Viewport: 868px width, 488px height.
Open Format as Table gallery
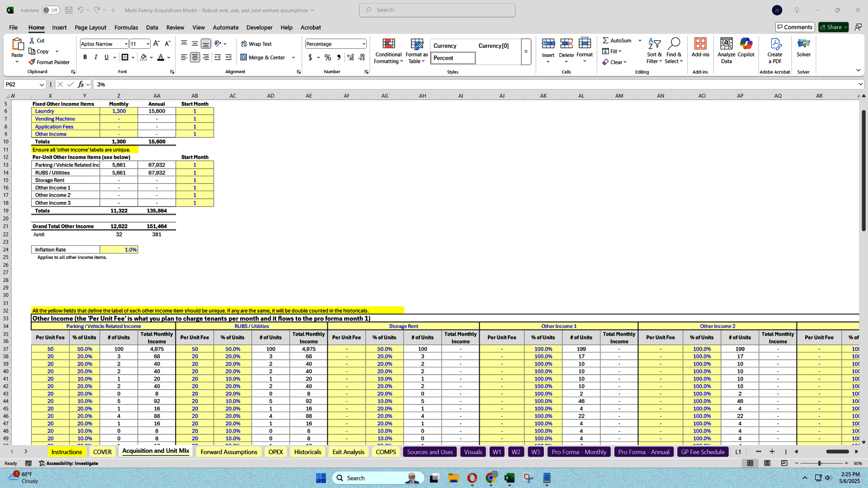(416, 51)
